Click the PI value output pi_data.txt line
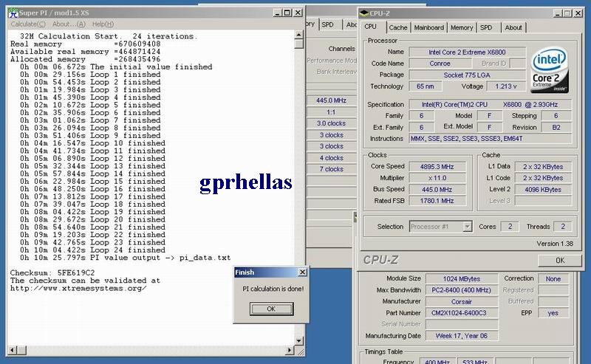 [x=125, y=258]
